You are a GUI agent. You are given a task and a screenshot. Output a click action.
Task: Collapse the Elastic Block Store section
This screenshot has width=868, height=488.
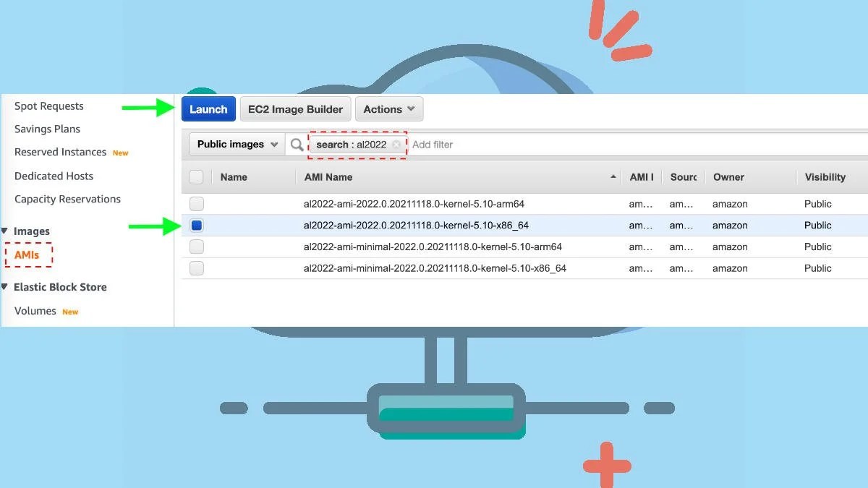click(x=7, y=287)
